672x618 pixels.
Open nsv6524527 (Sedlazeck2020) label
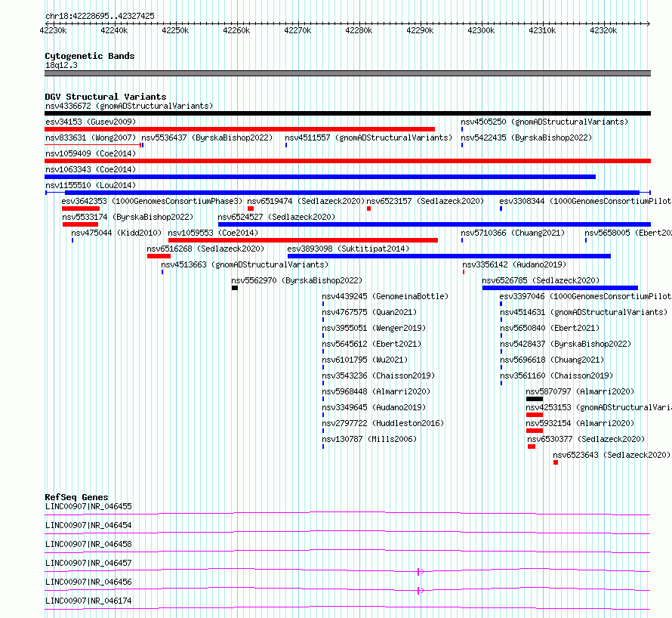click(276, 217)
